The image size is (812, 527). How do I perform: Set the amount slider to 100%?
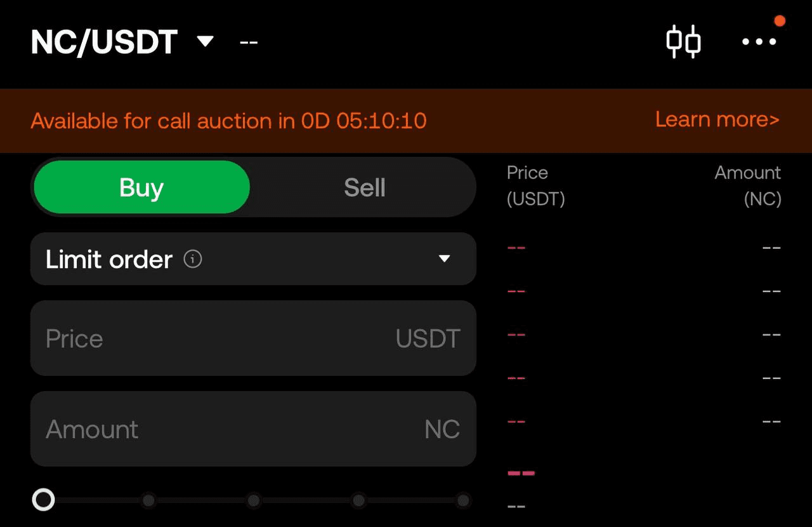(x=463, y=501)
